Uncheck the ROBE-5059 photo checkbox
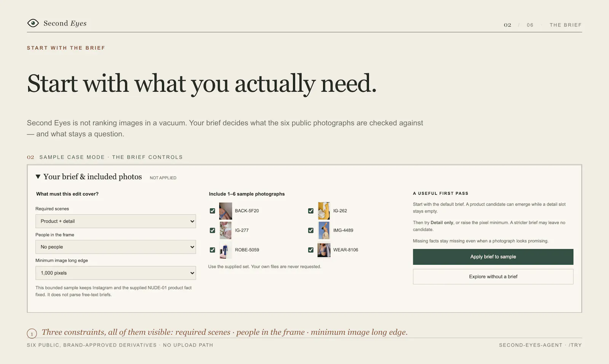The image size is (609, 364). pyautogui.click(x=212, y=250)
